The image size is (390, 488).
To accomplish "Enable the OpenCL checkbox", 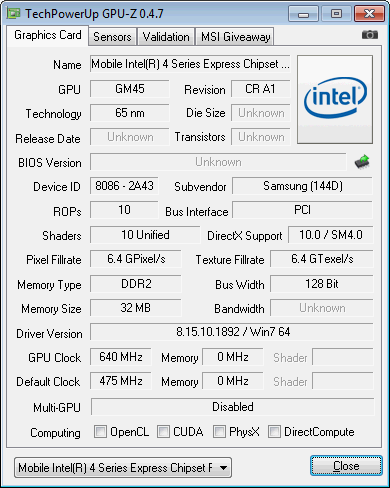I will (x=100, y=431).
